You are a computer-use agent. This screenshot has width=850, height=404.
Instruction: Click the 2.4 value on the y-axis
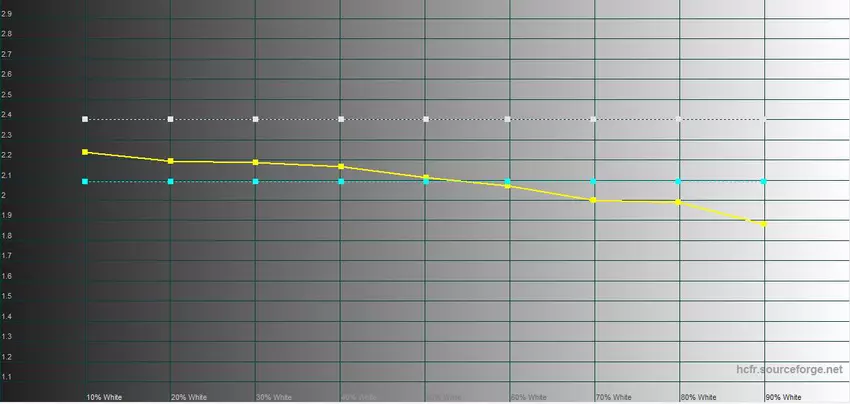click(x=7, y=115)
